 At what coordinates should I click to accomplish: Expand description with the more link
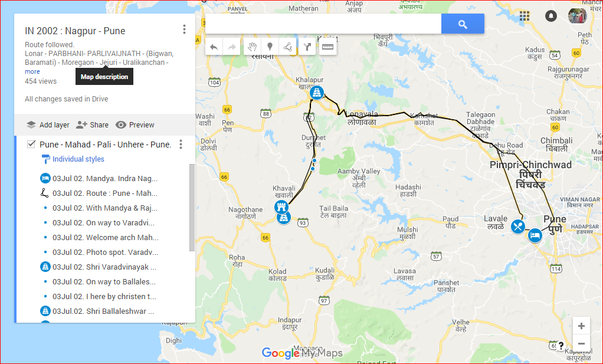point(32,71)
